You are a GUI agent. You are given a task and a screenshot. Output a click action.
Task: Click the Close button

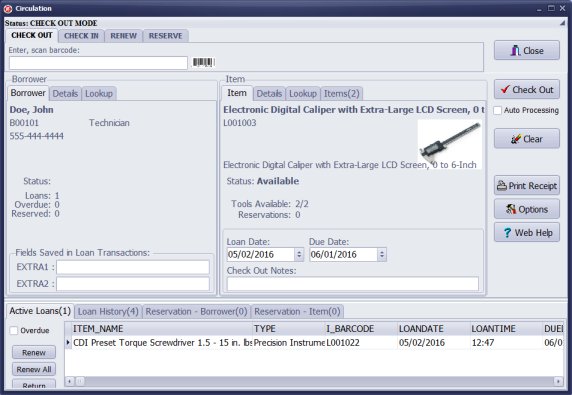527,51
